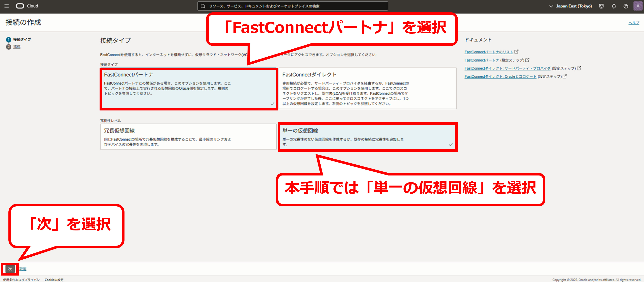
Task: Click the search magnifier icon
Action: coord(203,6)
